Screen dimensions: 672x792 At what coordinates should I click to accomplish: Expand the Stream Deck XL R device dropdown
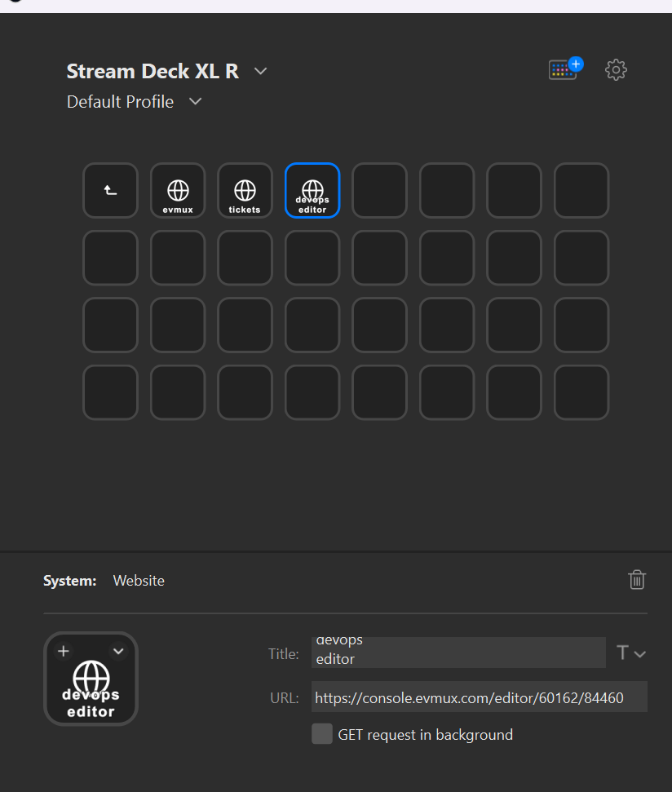[260, 71]
